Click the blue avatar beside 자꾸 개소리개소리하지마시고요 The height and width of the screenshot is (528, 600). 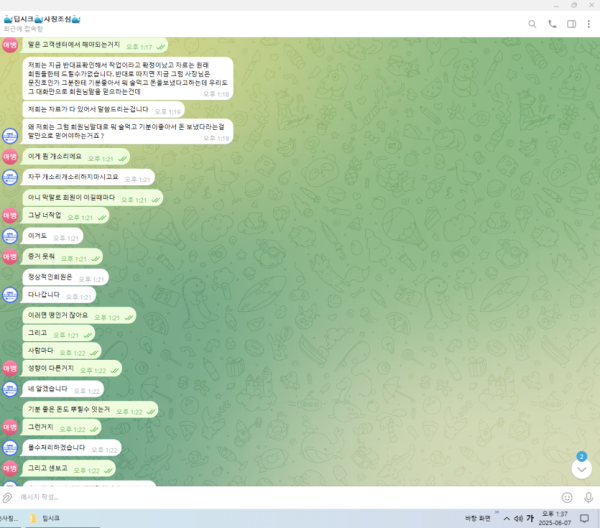10,177
